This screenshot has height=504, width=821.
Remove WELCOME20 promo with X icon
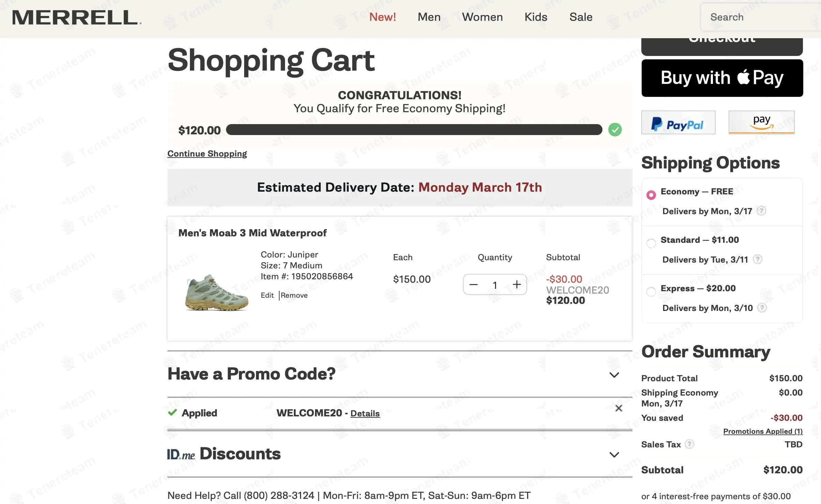(x=618, y=408)
